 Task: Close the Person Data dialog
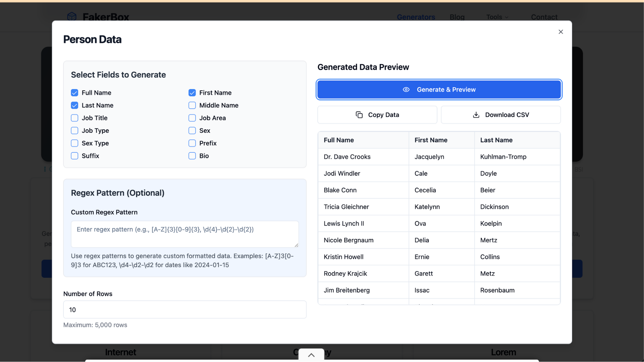(560, 32)
